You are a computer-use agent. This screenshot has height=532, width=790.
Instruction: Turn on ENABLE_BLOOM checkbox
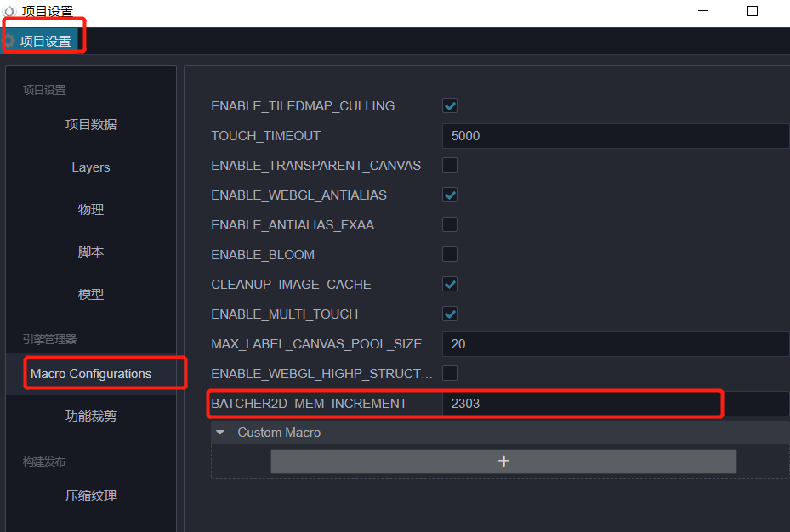(x=450, y=254)
